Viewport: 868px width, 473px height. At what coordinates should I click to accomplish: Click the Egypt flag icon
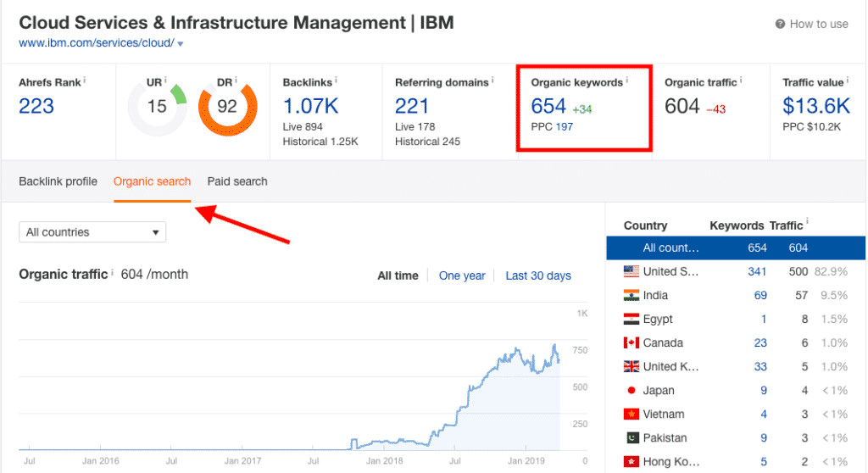pos(631,319)
